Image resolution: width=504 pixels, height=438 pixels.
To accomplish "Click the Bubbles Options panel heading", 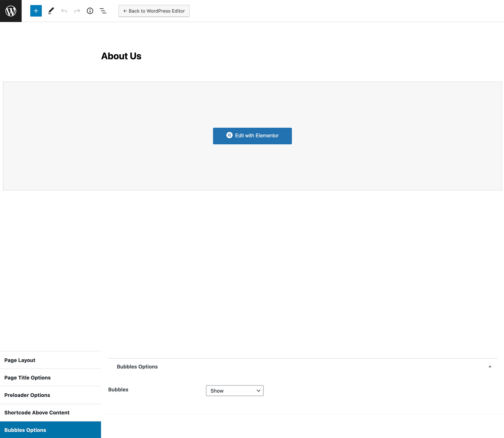I will click(137, 367).
